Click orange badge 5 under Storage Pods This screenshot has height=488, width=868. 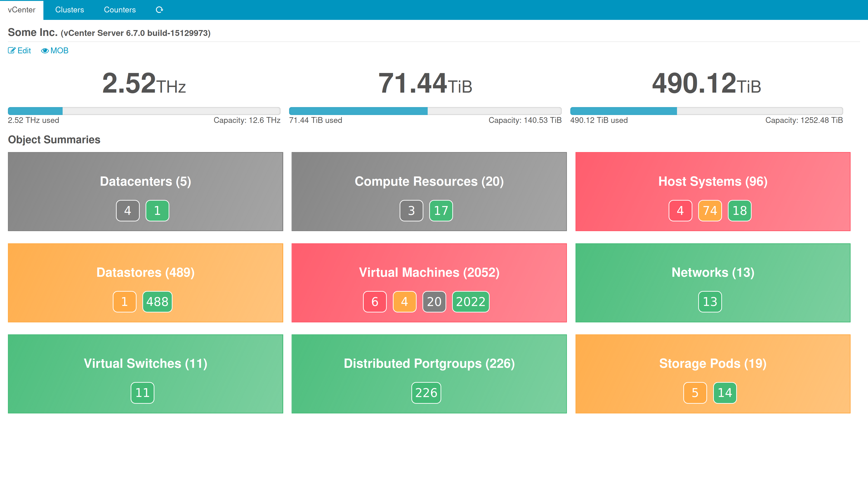pos(695,393)
